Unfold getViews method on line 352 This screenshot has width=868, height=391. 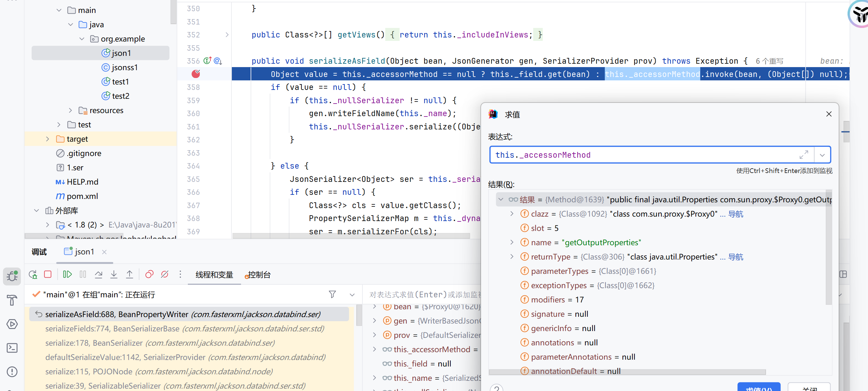coord(227,35)
